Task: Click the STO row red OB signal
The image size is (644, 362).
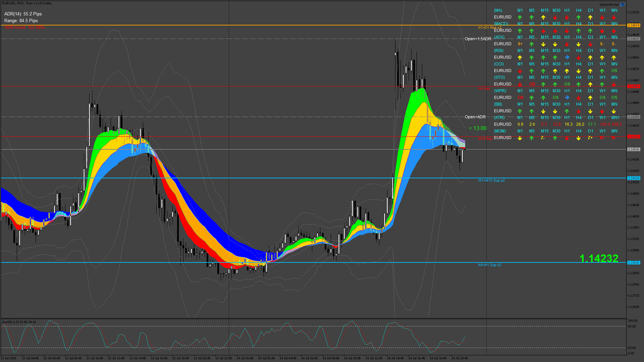Action: (x=532, y=84)
